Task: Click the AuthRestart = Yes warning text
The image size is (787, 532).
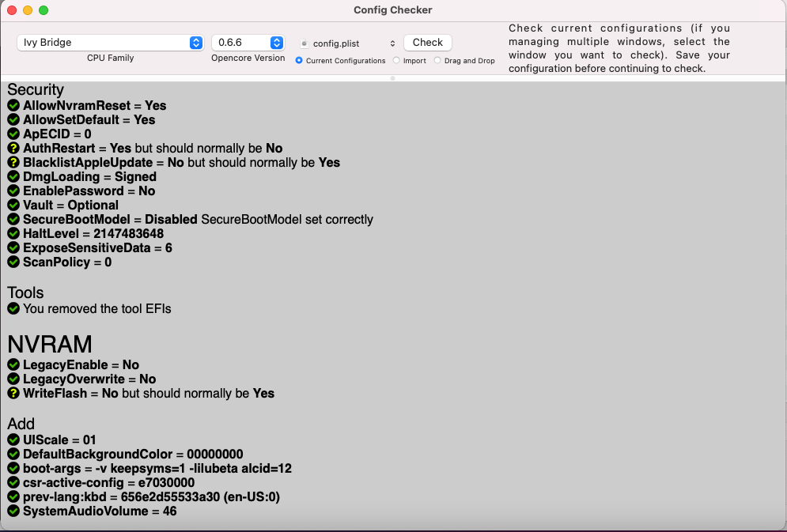Action: (x=153, y=148)
